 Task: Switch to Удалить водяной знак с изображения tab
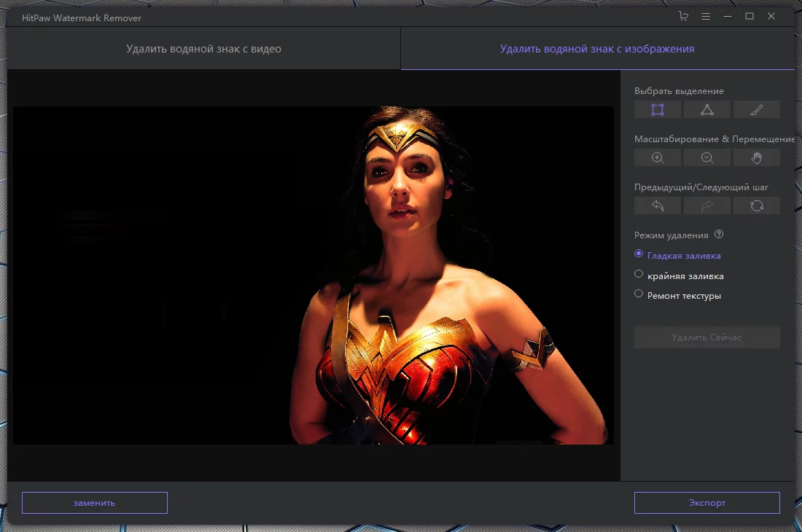pos(597,49)
